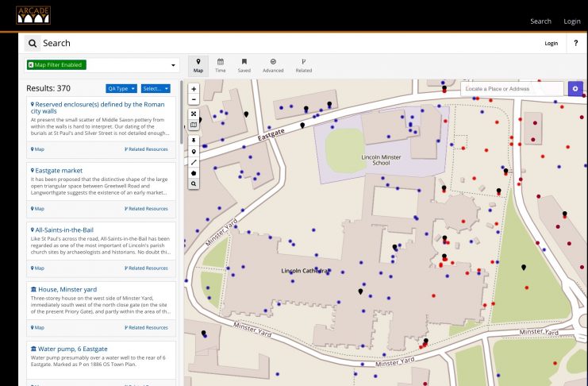Open the Select... dropdown in results
This screenshot has height=386, width=588.
click(x=155, y=88)
